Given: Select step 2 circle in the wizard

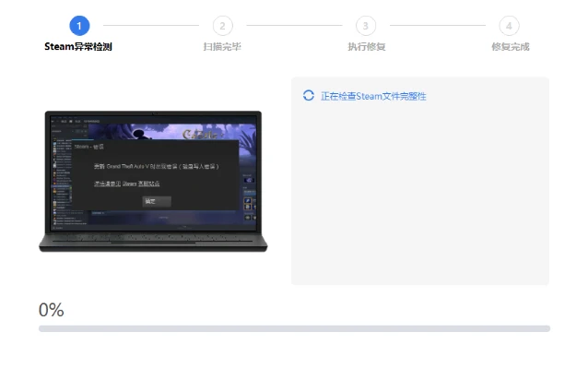Looking at the screenshot, I should click(x=223, y=26).
